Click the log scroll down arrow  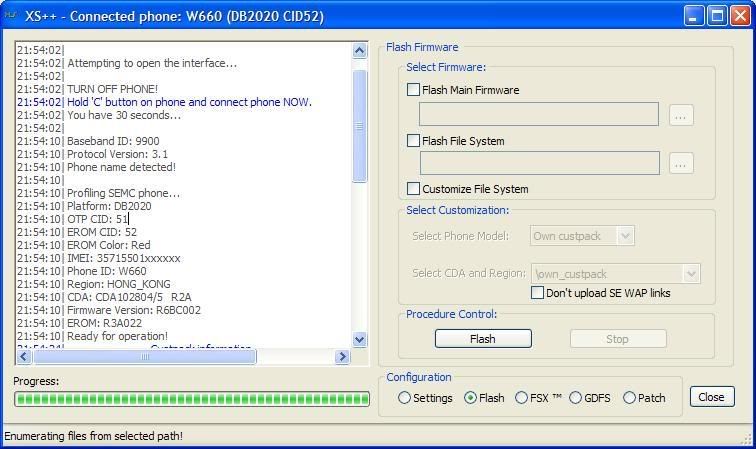(x=360, y=339)
